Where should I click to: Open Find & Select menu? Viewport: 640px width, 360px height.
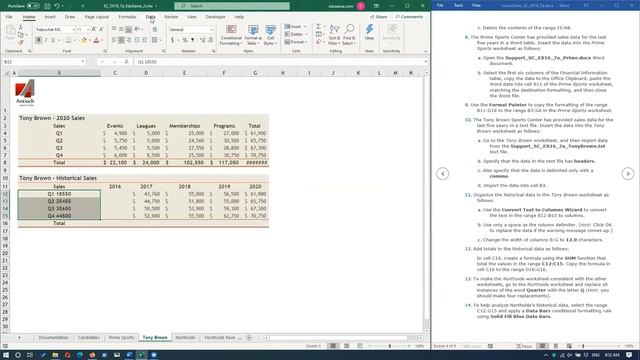[349, 35]
